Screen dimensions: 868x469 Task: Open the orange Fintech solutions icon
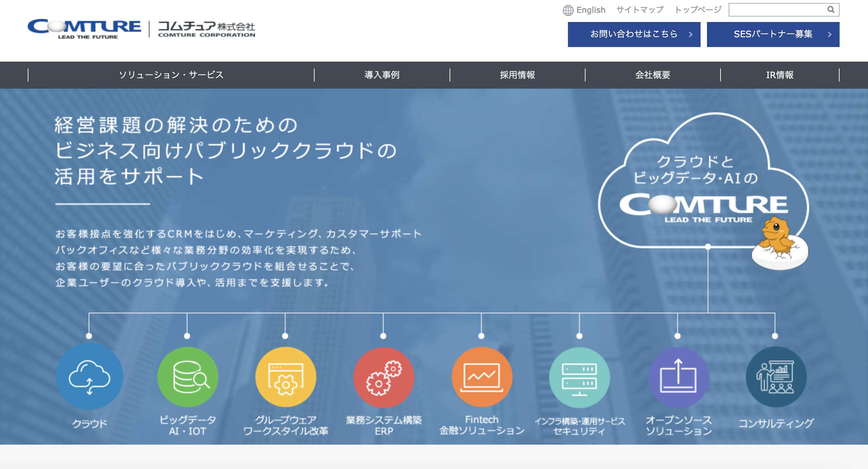click(482, 377)
